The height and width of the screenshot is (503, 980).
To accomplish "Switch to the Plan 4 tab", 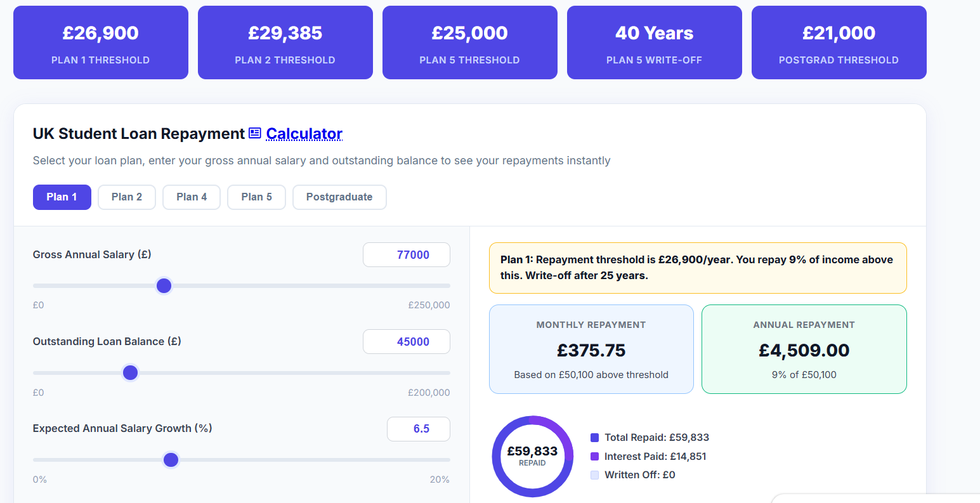I will pyautogui.click(x=192, y=197).
